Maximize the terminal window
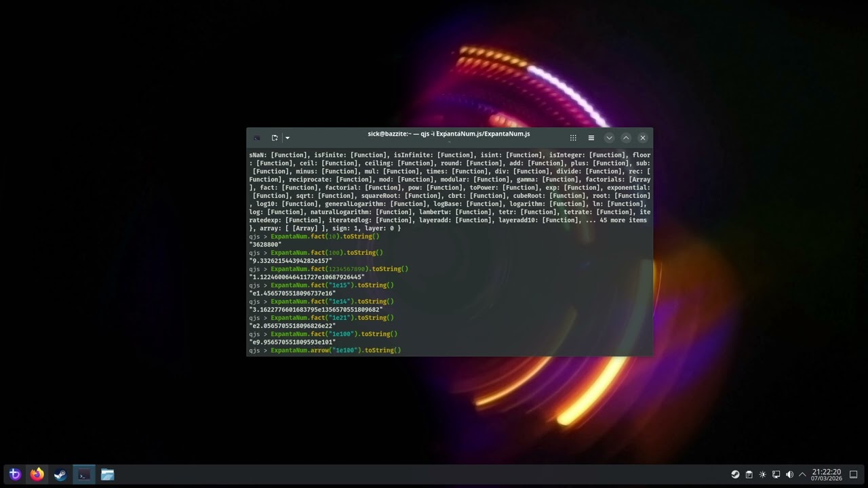This screenshot has height=488, width=868. (626, 138)
